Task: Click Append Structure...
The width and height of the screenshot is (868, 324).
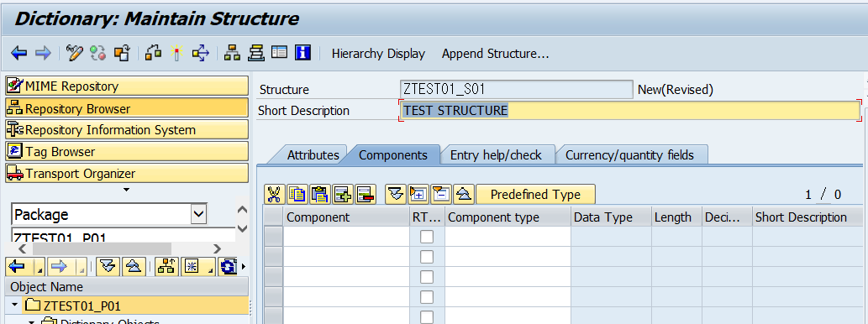Action: click(x=495, y=54)
